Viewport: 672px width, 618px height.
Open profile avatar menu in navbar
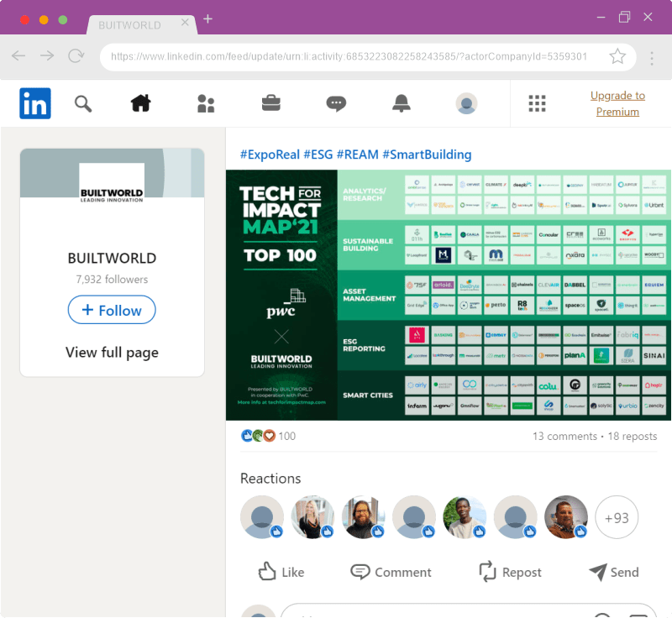(466, 103)
